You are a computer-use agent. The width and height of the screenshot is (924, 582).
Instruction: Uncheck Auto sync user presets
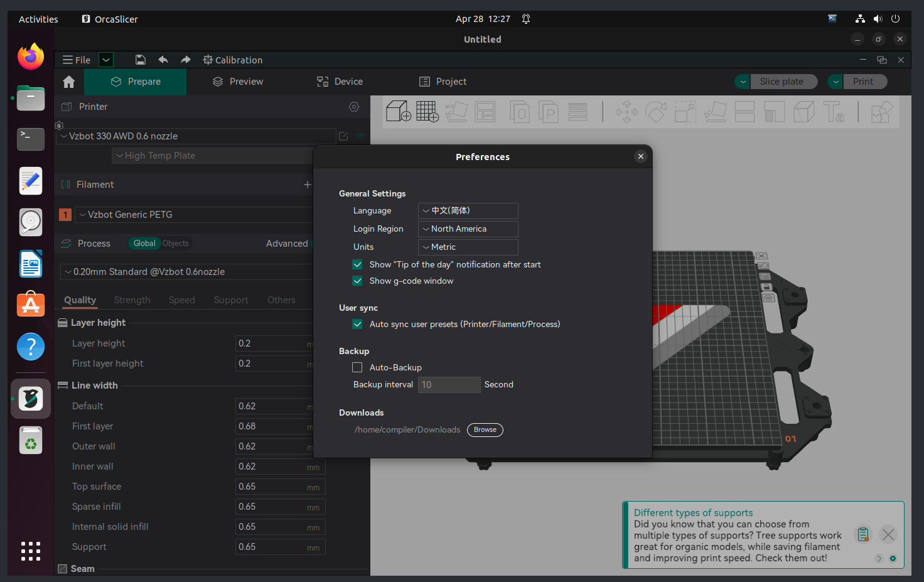tap(357, 324)
